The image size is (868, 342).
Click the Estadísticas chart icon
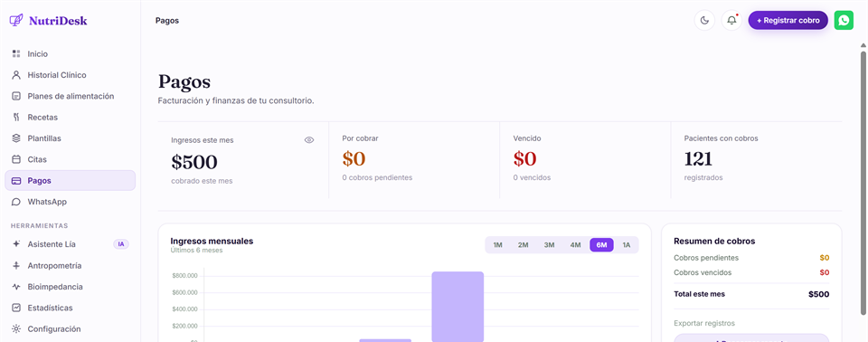pyautogui.click(x=16, y=308)
